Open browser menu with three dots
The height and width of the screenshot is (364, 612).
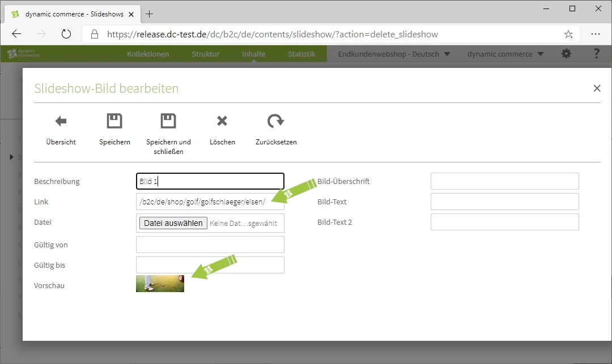(x=595, y=35)
